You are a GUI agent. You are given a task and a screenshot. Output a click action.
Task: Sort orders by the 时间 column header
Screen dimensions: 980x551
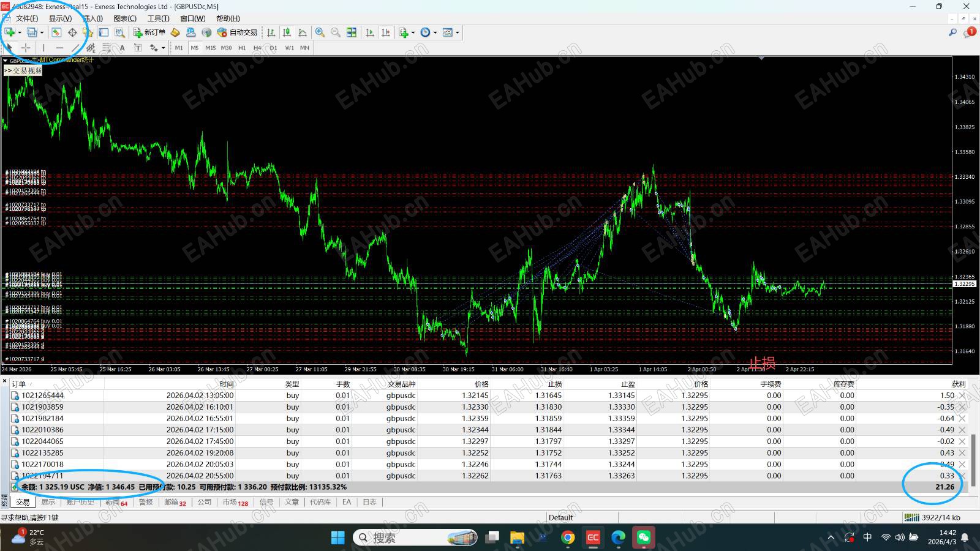coord(227,384)
